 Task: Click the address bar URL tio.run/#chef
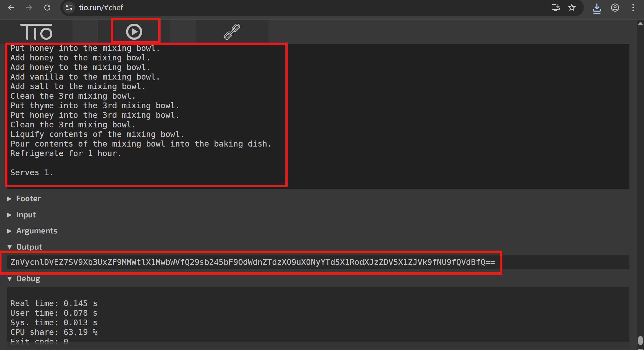[x=101, y=8]
